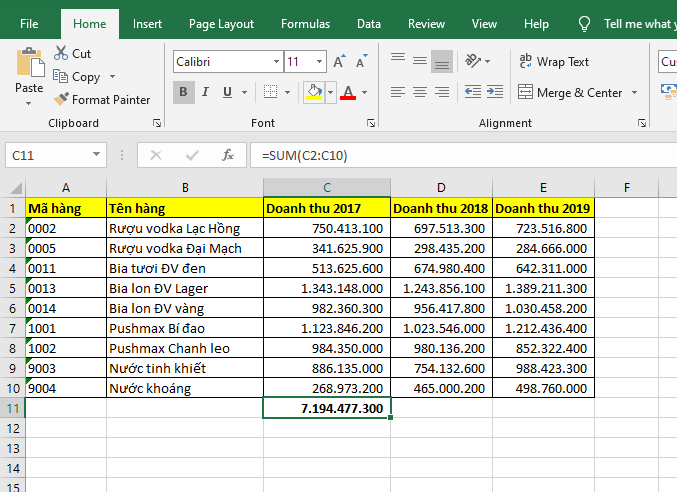677x492 pixels.
Task: Click the Cut scissors icon
Action: (x=61, y=54)
